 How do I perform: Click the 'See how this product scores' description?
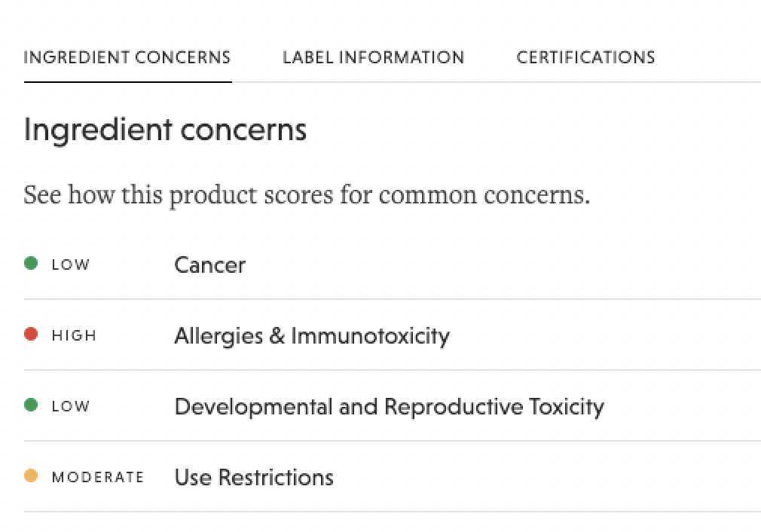pos(306,194)
